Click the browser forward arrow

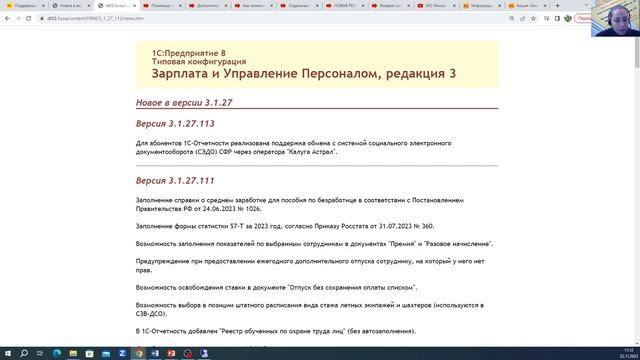coord(18,18)
